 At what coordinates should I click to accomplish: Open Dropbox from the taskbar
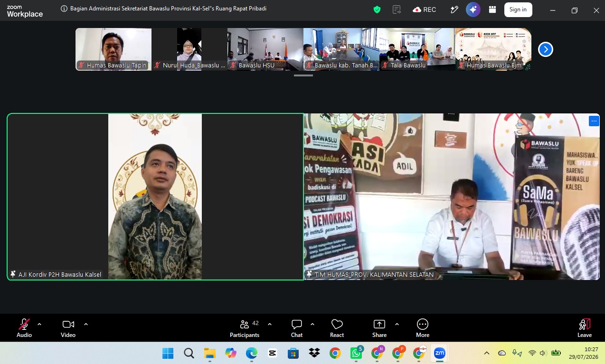pos(314,353)
